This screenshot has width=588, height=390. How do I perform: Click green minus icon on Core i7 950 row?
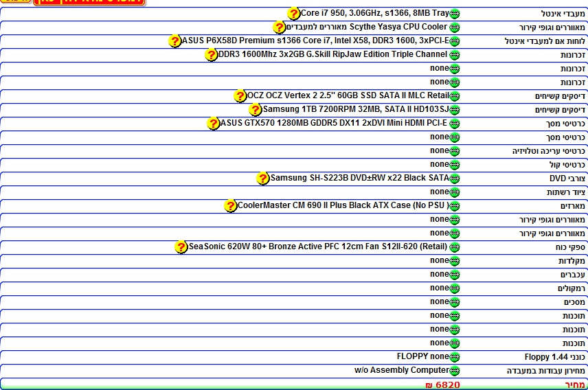click(x=455, y=14)
